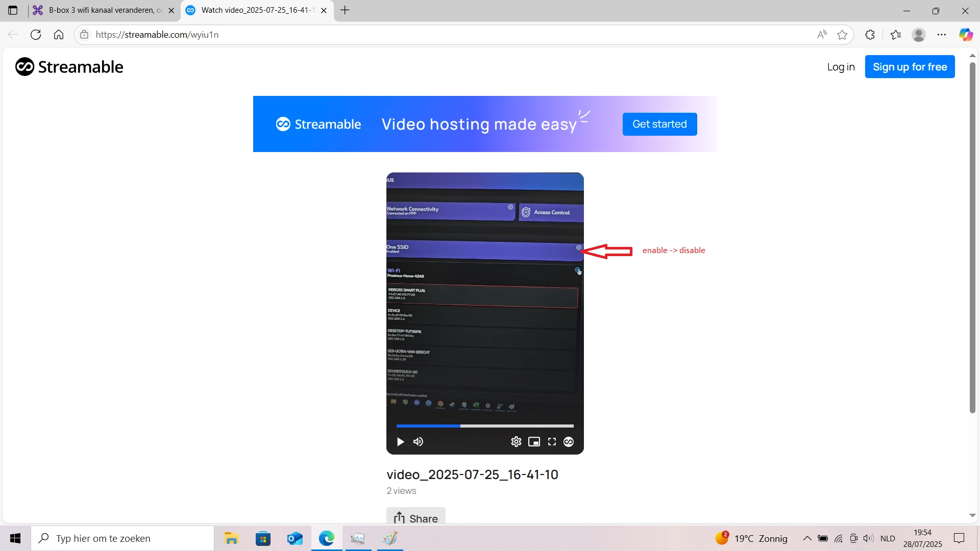This screenshot has height=551, width=980.
Task: Open a new browser tab
Action: [x=345, y=10]
